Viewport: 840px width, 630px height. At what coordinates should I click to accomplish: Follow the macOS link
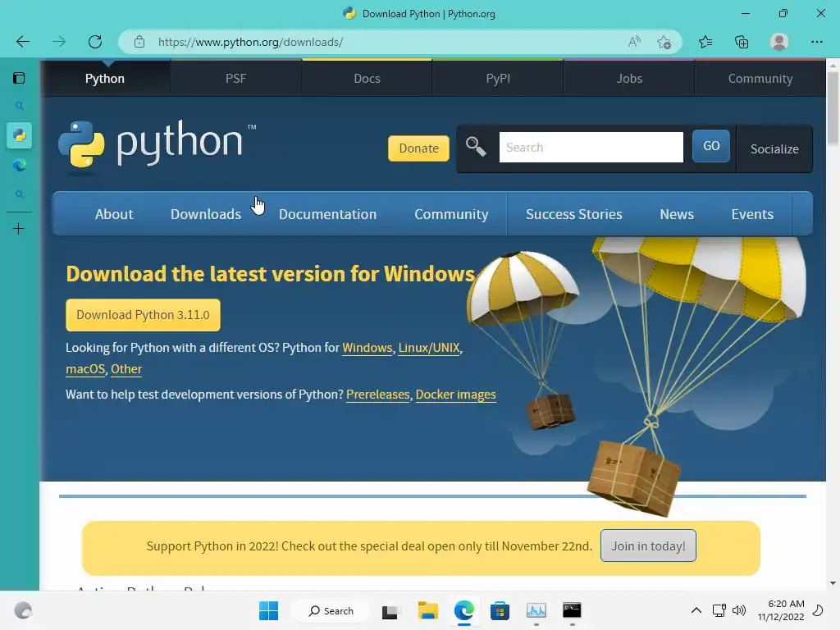point(85,369)
